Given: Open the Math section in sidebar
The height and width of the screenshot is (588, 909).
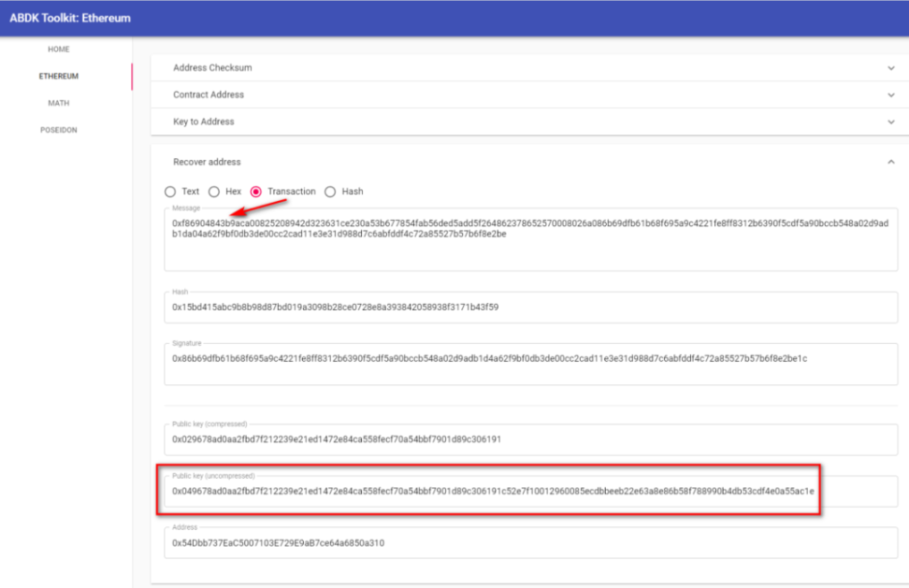Looking at the screenshot, I should (x=59, y=104).
